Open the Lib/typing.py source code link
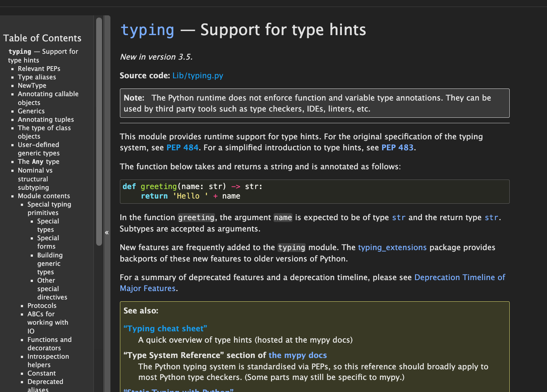547x392 pixels. point(197,76)
